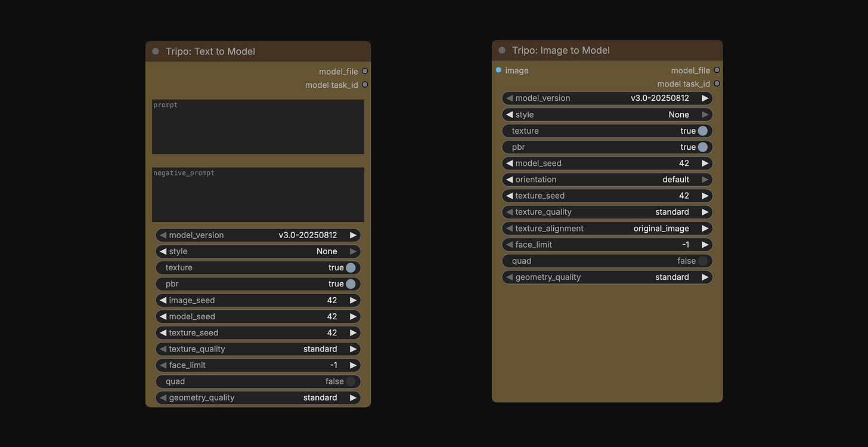This screenshot has height=447, width=868.
Task: Previous style arrow in Text to Model node
Action: coord(163,251)
